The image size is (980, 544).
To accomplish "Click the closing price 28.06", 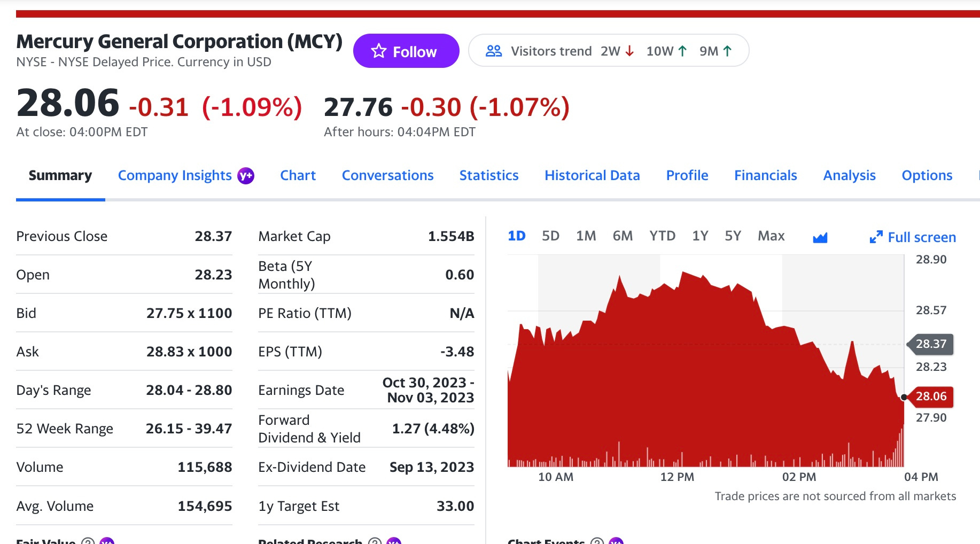I will (x=68, y=103).
